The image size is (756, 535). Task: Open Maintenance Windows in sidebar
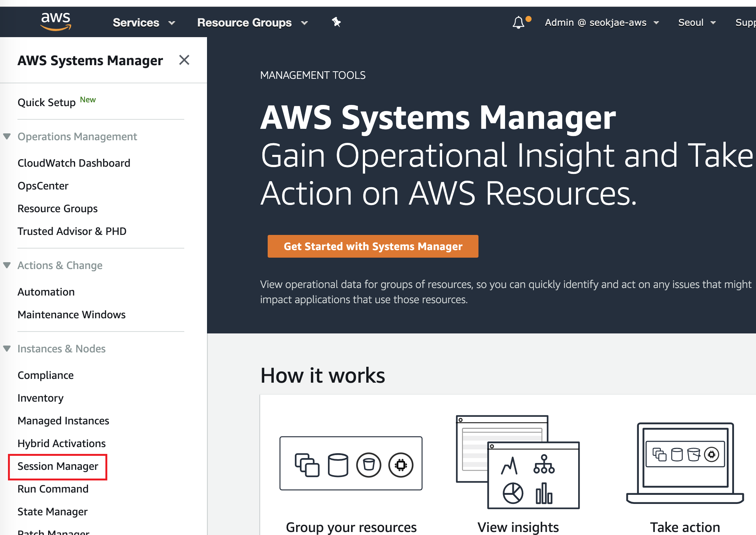click(x=72, y=315)
